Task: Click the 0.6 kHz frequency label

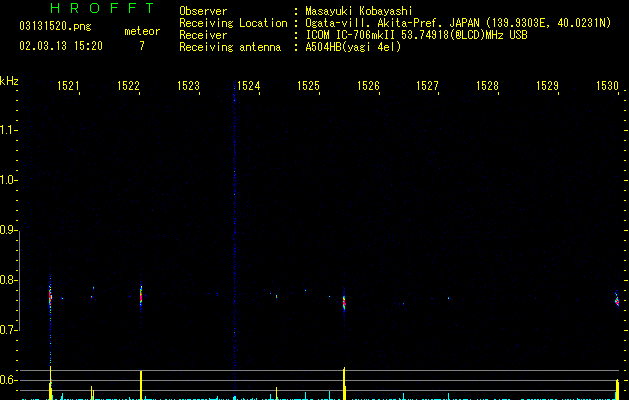Action: point(8,380)
